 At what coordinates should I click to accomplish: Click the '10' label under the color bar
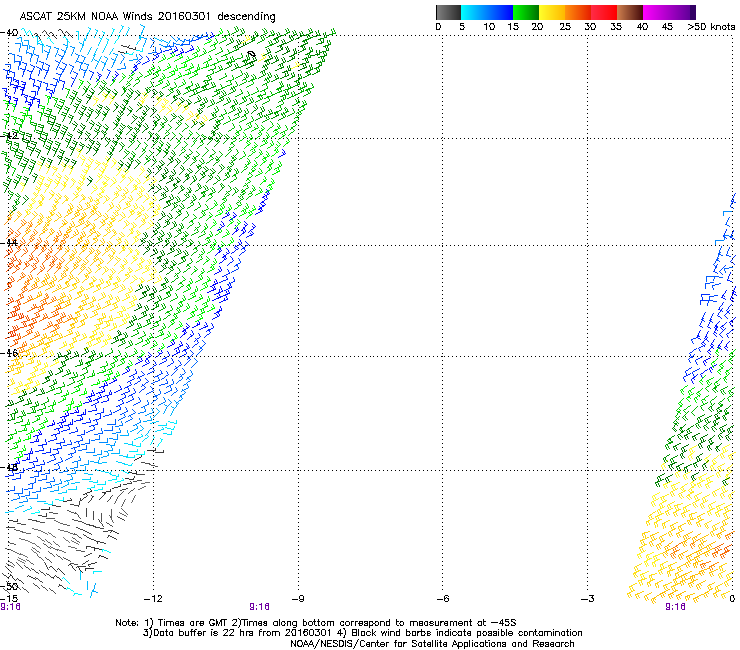pyautogui.click(x=489, y=27)
